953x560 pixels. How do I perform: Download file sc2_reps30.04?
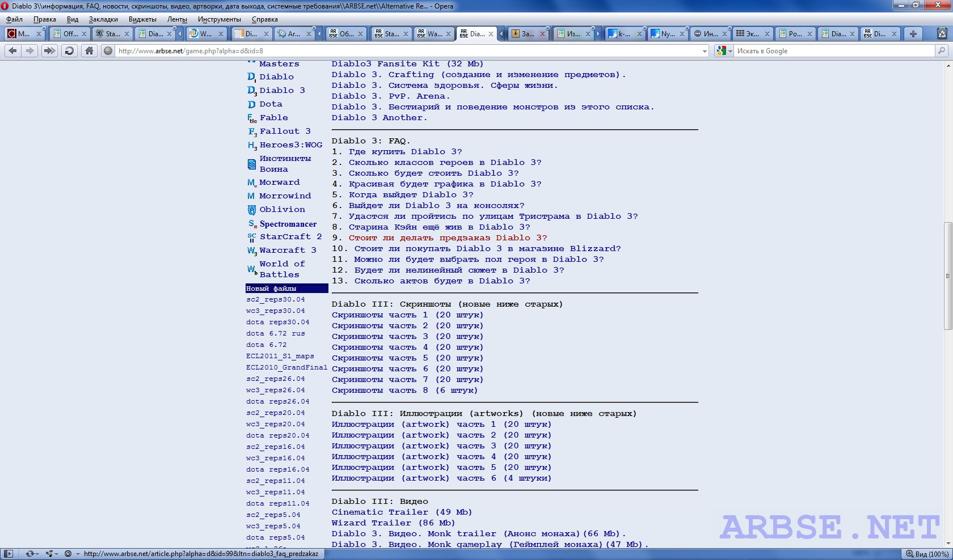276,300
